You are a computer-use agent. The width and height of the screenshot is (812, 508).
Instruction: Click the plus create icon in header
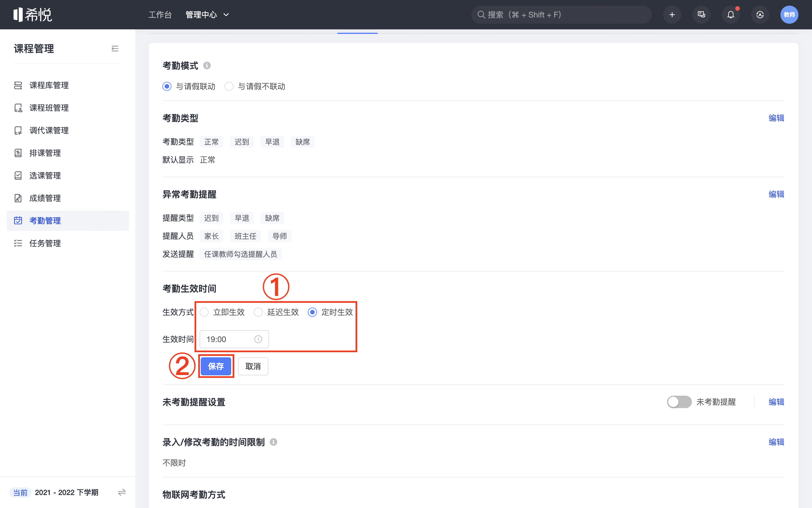(672, 15)
